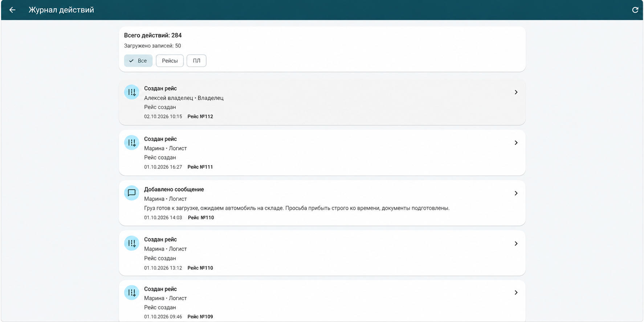Click the trip icon on the Рейс №111 card
This screenshot has height=322, width=644.
click(132, 143)
